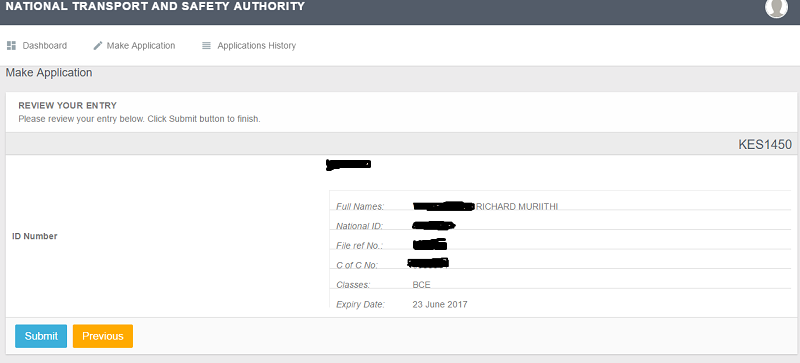Click the KES1450 fee amount
This screenshot has height=363, width=800.
tap(765, 144)
